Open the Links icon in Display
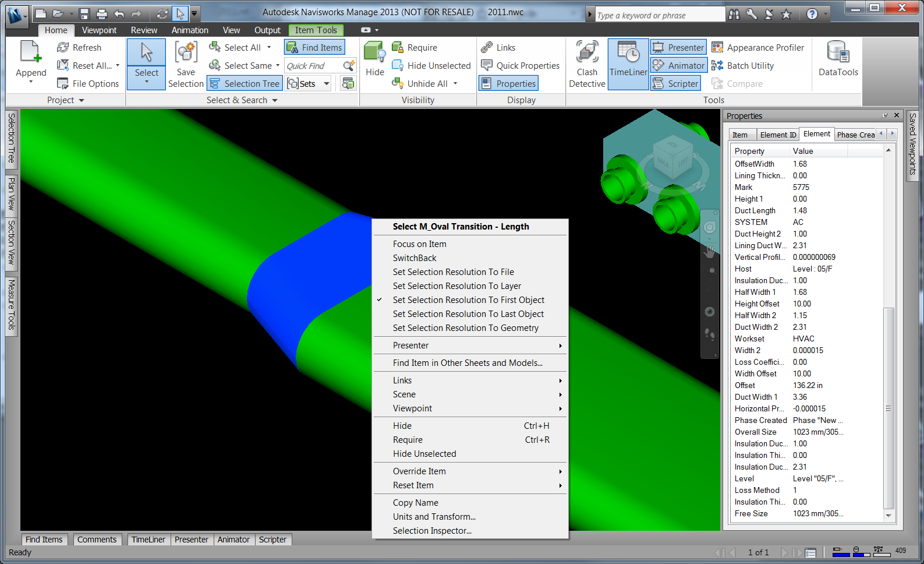Image resolution: width=924 pixels, height=564 pixels. (487, 47)
